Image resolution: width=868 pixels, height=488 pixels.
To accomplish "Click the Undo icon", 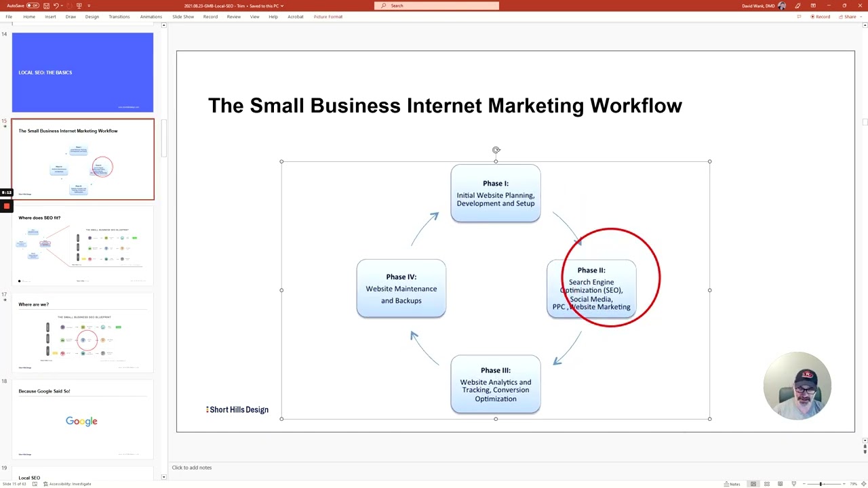I will point(56,5).
